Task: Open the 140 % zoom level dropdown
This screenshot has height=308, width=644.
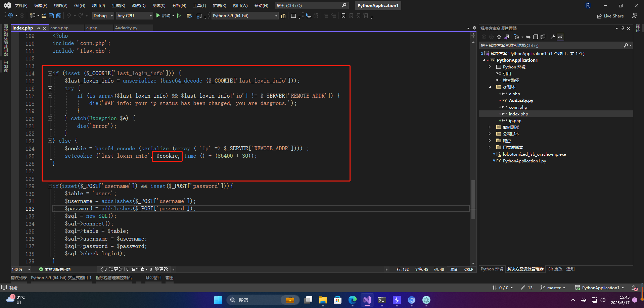Action: pos(21,269)
